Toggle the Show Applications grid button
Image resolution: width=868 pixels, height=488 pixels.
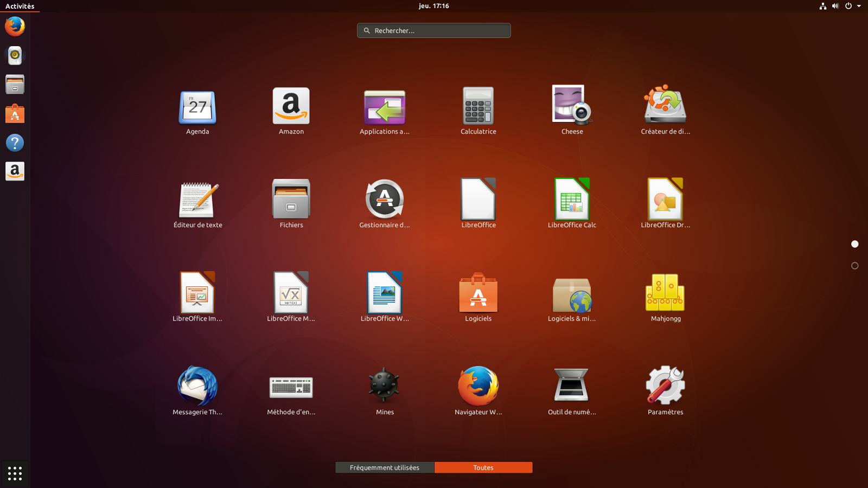tap(15, 473)
